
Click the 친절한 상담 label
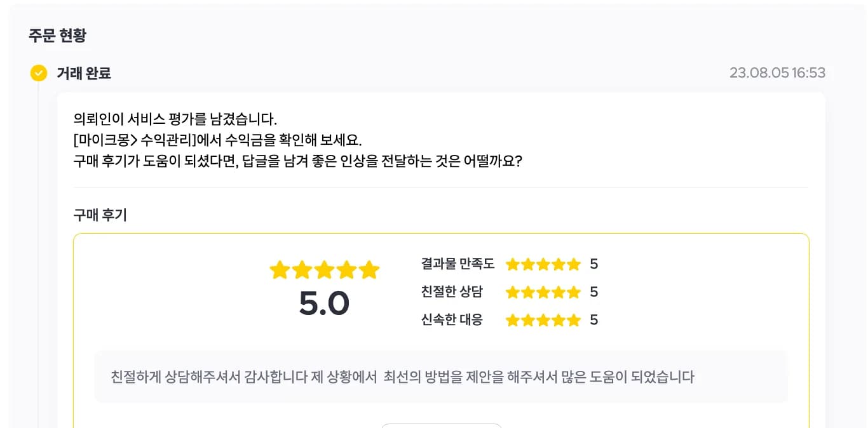452,291
